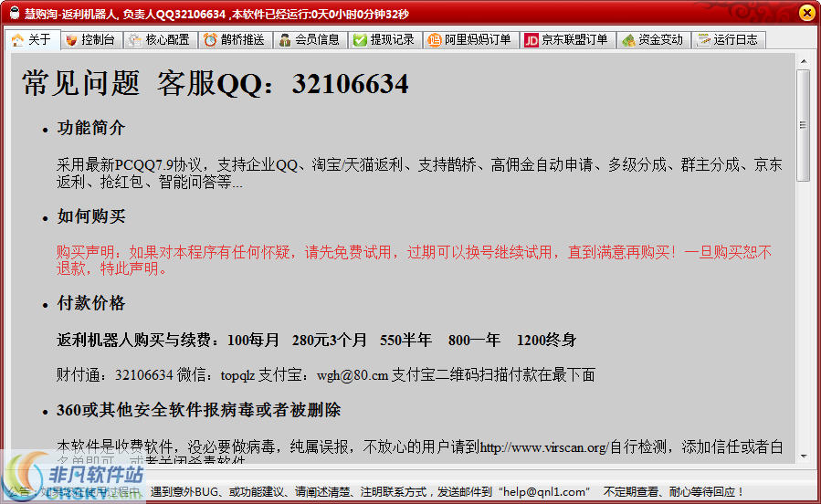
Task: Click the price line 返利机器人购买与续费
Action: pos(316,341)
